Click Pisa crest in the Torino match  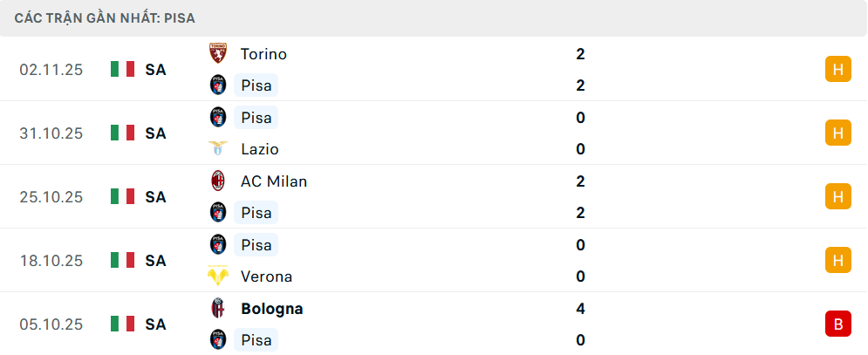click(x=217, y=85)
